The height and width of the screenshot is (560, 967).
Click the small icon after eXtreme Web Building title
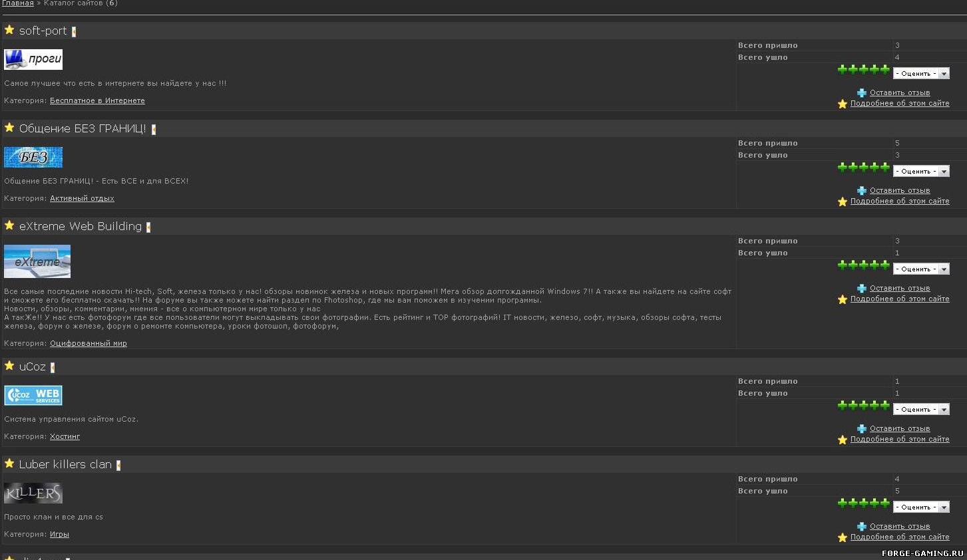(x=148, y=227)
